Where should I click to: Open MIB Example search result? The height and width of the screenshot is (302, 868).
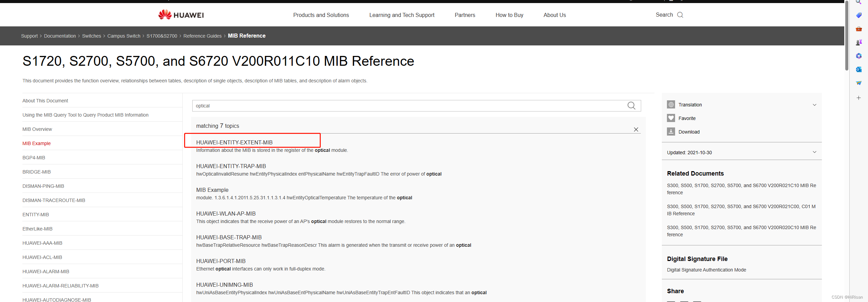pyautogui.click(x=212, y=190)
